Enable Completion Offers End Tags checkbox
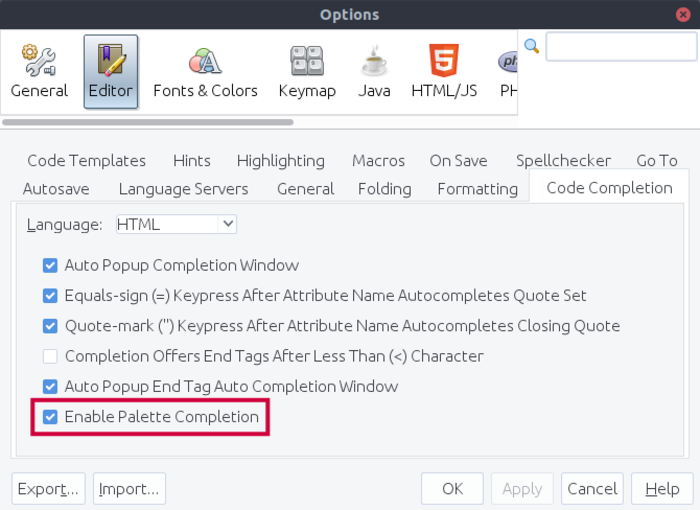 (50, 356)
